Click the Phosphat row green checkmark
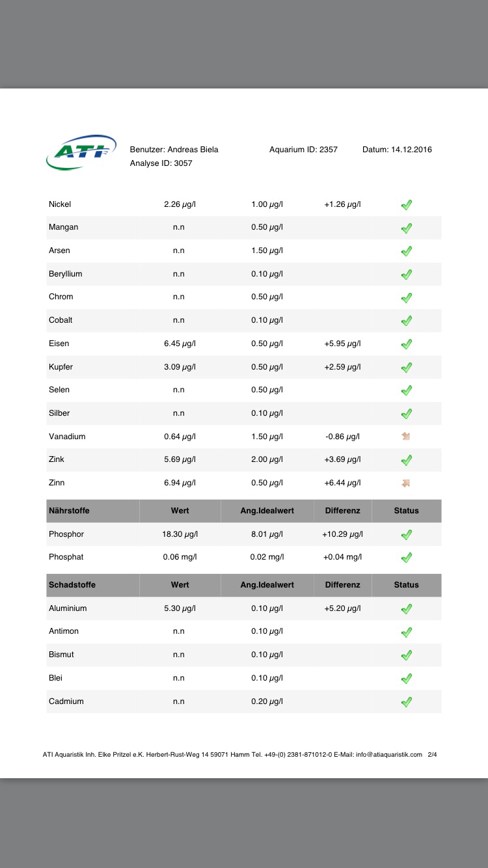 407,558
